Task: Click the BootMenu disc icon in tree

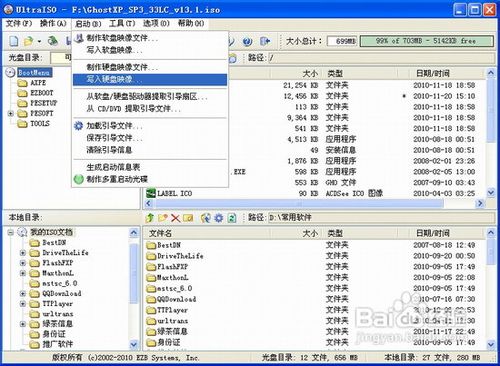Action: (x=11, y=72)
